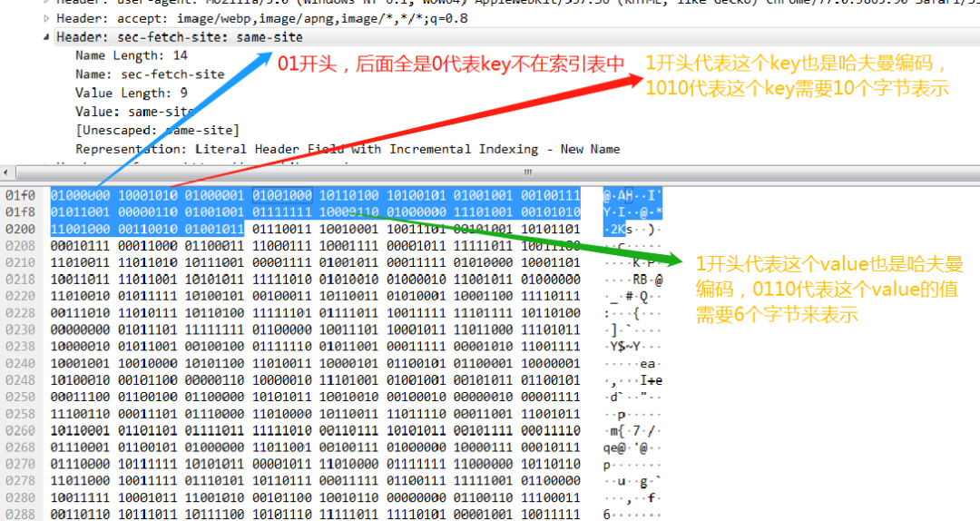Click offset 0288 in the bytes pane
The height and width of the screenshot is (521, 980).
pos(20,515)
